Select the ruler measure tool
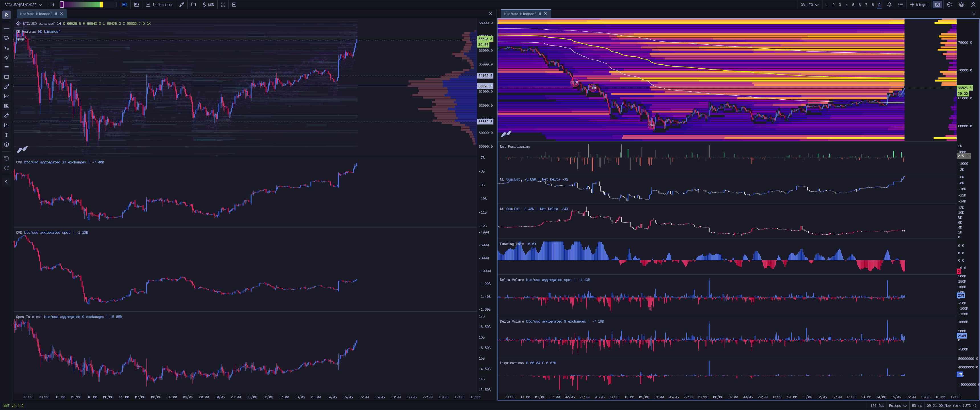The width and height of the screenshot is (980, 410). 7,116
